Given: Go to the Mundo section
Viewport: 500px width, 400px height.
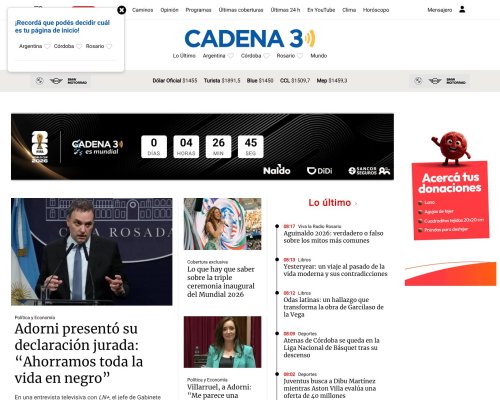Looking at the screenshot, I should click(x=319, y=56).
